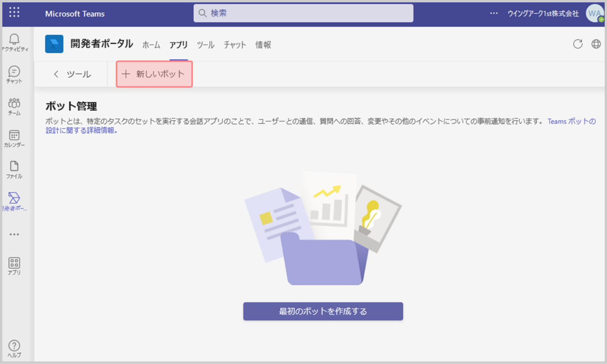Select Developer Portal icon in sidebar
This screenshot has width=607, height=364.
[x=14, y=201]
